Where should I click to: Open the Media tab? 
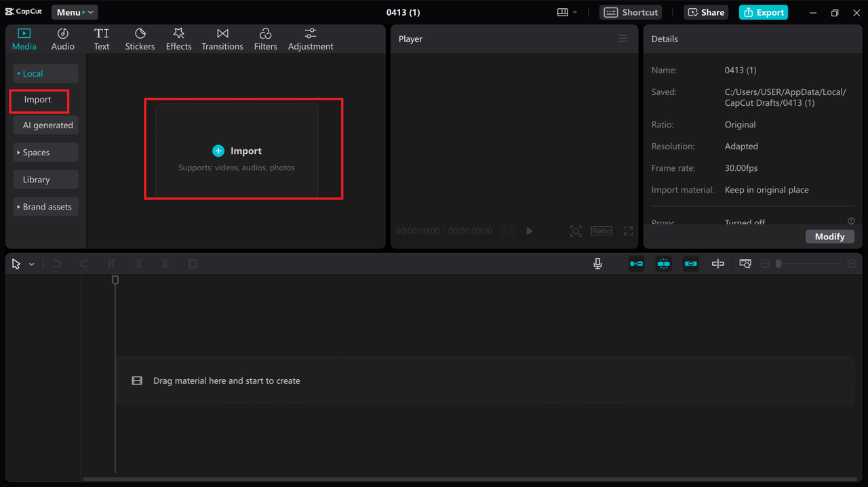24,39
